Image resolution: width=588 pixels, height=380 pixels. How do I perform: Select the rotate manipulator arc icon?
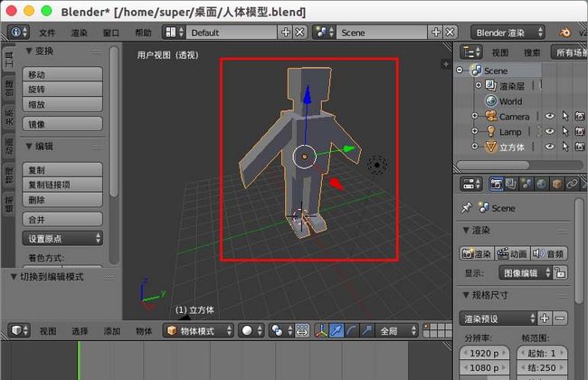(x=351, y=330)
